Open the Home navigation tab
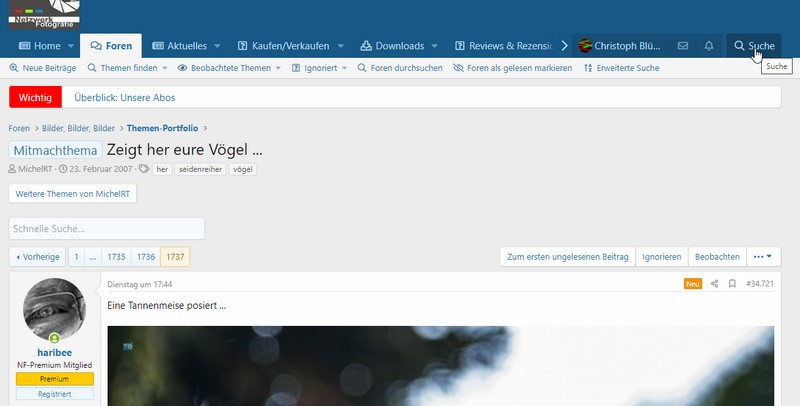The width and height of the screenshot is (800, 406). tap(40, 46)
